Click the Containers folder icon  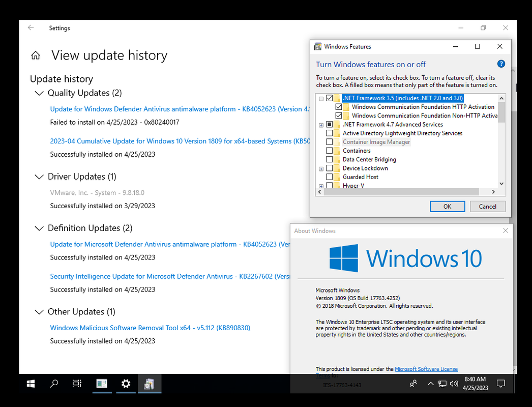[337, 151]
